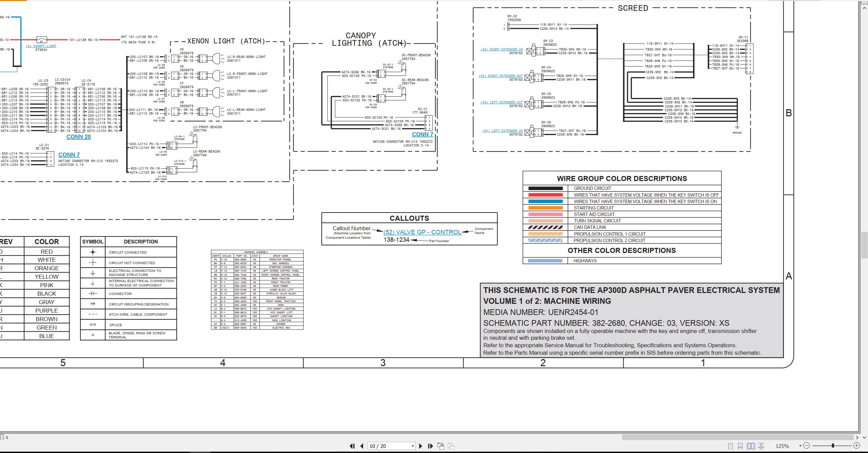Open the zoom level dropdown arrow
868x453 pixels.
800,446
